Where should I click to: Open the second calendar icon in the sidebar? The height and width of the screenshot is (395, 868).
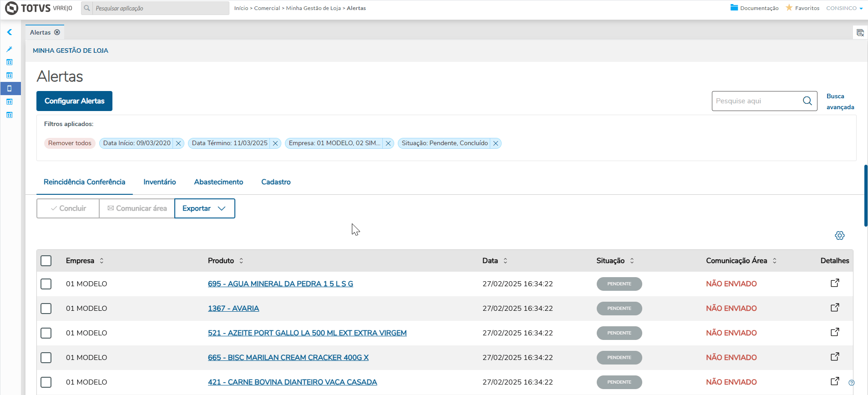pyautogui.click(x=10, y=76)
